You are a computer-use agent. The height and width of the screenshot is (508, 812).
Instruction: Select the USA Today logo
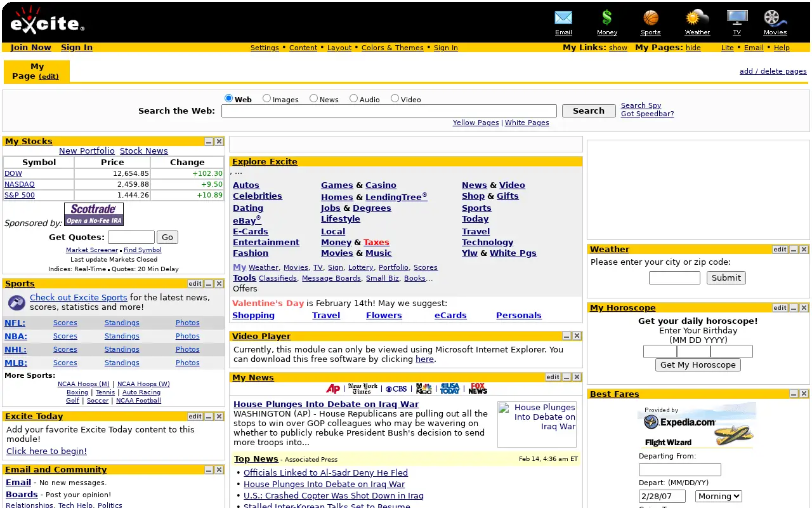pyautogui.click(x=450, y=389)
